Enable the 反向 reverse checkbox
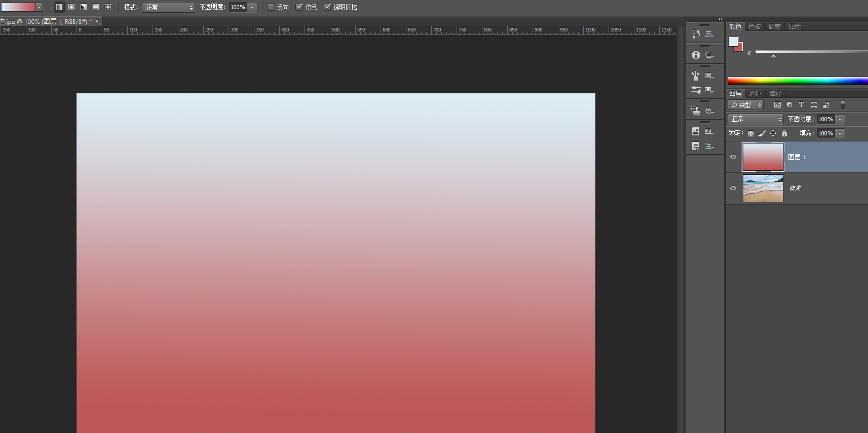This screenshot has height=433, width=868. (271, 7)
